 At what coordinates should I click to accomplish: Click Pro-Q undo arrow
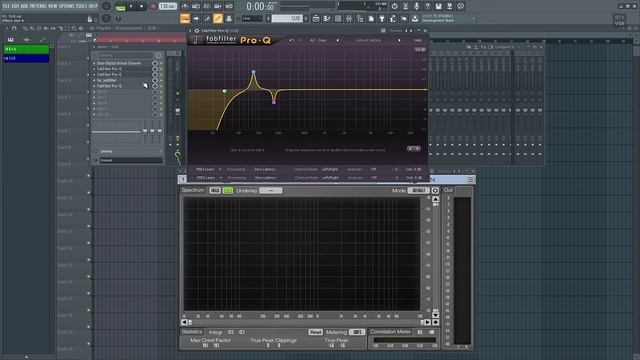291,40
